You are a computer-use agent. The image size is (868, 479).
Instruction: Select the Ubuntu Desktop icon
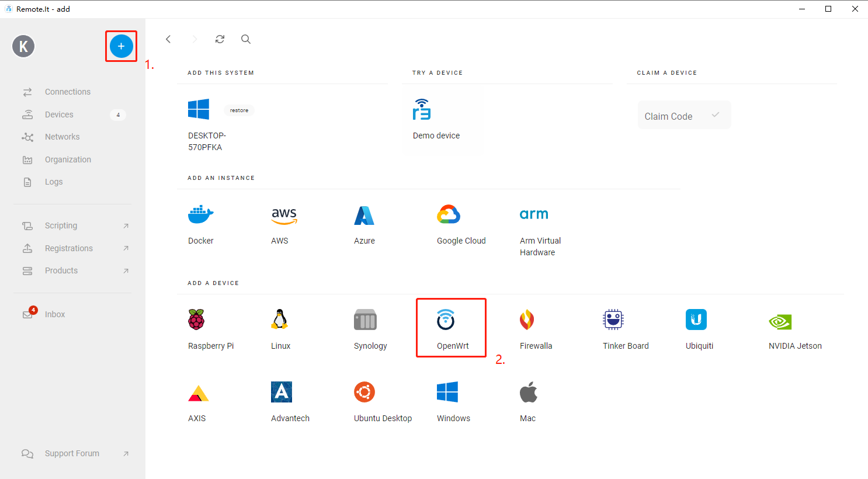click(364, 392)
